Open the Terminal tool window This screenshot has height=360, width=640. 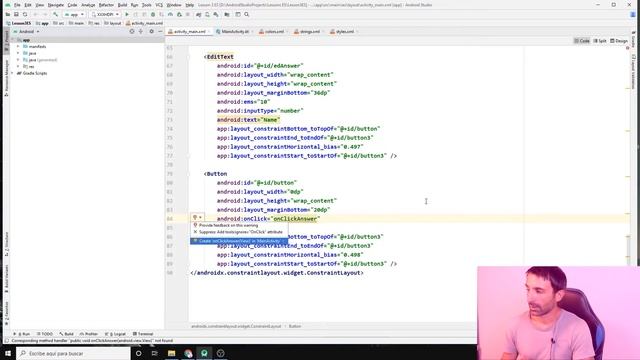143,334
